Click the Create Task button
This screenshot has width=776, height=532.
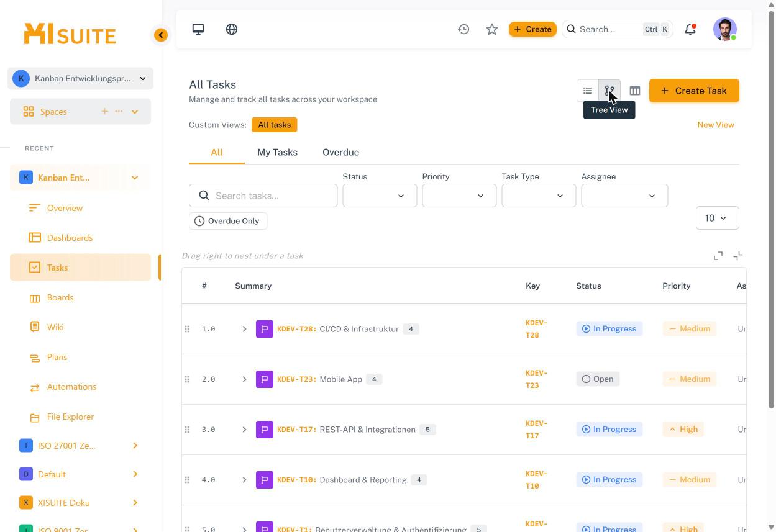(694, 91)
